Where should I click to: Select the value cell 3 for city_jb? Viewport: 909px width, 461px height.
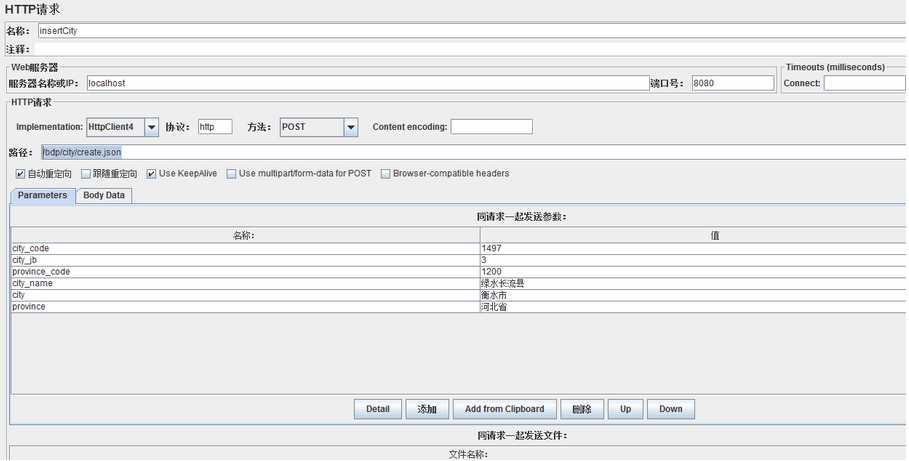pyautogui.click(x=694, y=260)
